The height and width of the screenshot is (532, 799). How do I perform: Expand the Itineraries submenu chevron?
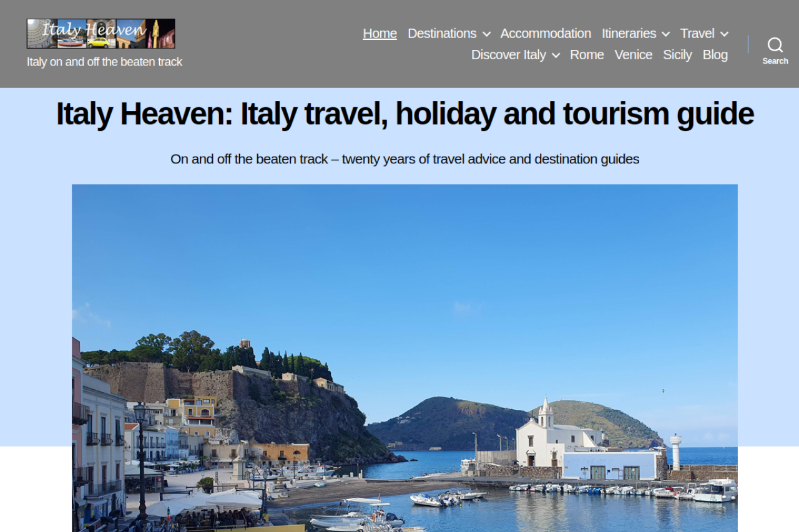[665, 34]
